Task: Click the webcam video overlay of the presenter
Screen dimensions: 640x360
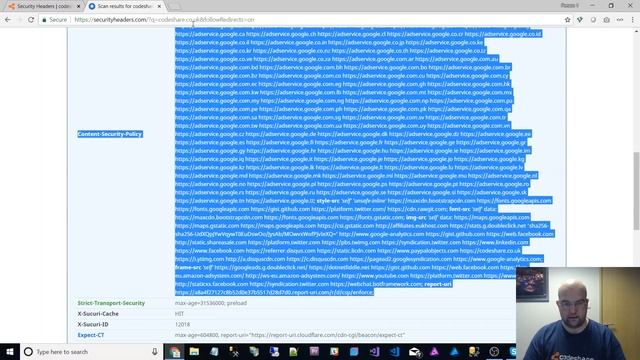Action: coord(578,313)
